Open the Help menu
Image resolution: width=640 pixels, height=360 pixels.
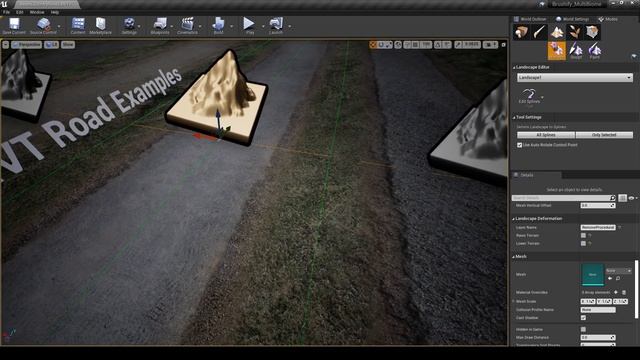(x=55, y=12)
